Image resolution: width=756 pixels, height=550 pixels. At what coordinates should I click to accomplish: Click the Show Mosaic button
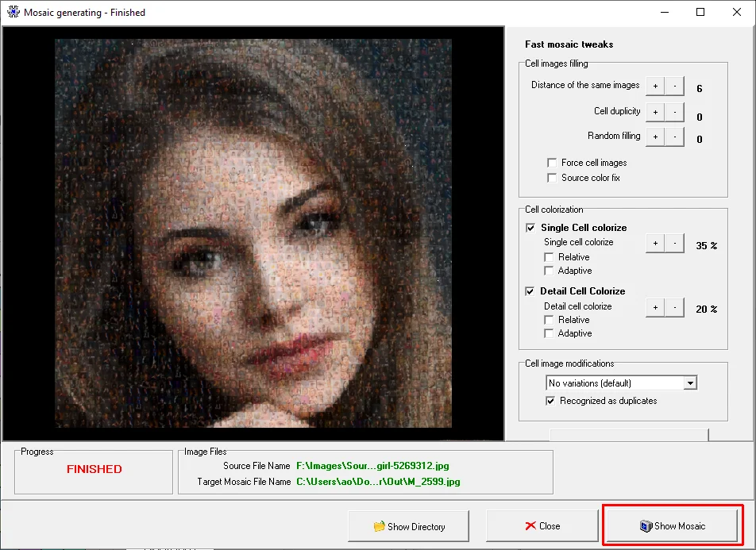pyautogui.click(x=672, y=526)
